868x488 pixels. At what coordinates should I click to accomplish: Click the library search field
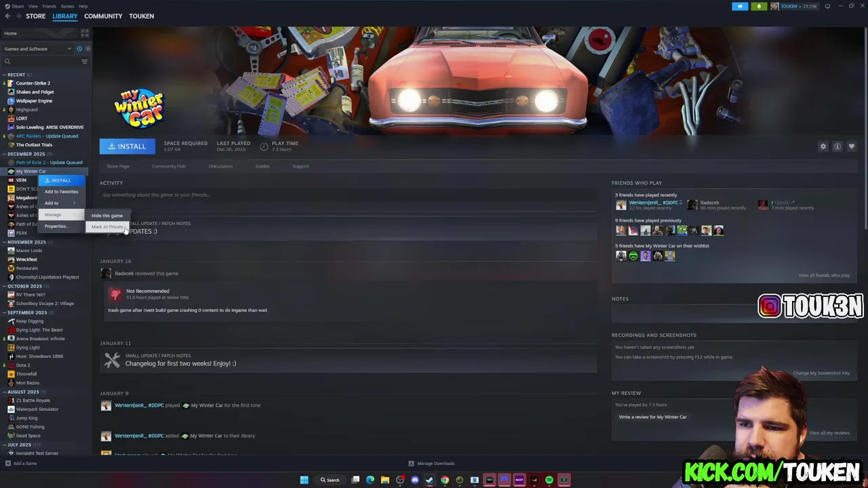pyautogui.click(x=41, y=62)
